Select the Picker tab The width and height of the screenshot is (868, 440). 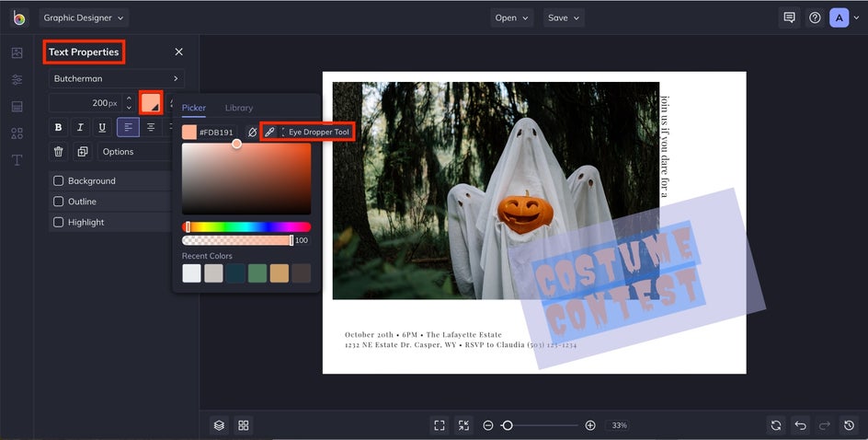[193, 108]
